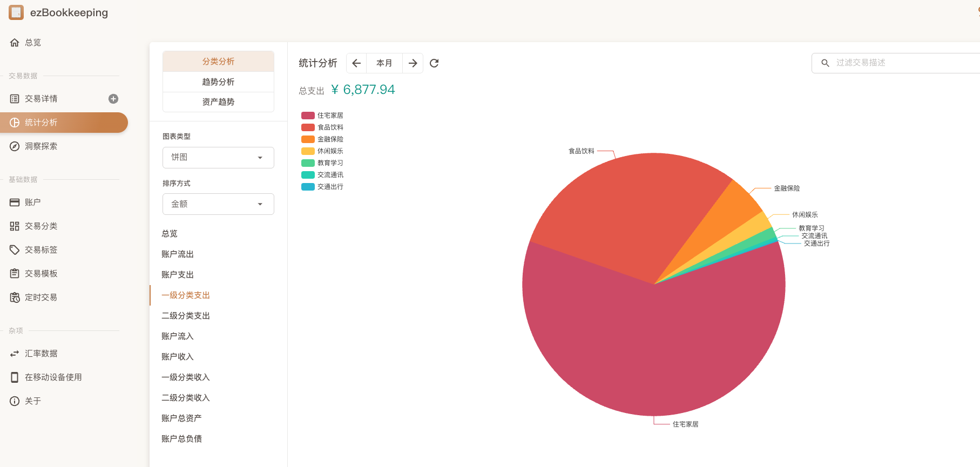Open 总览 home icon in sidebar
The image size is (980, 467).
tap(15, 43)
